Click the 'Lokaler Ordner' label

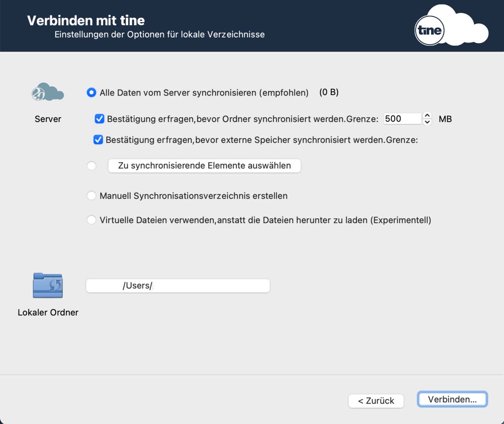[48, 312]
